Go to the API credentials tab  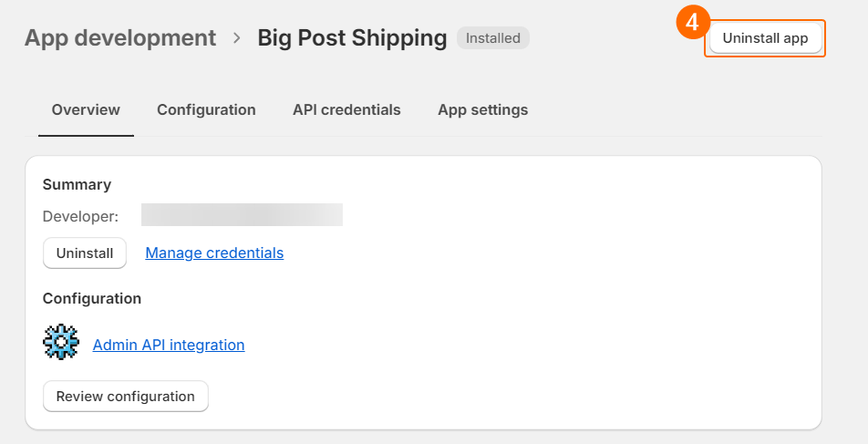tap(346, 110)
